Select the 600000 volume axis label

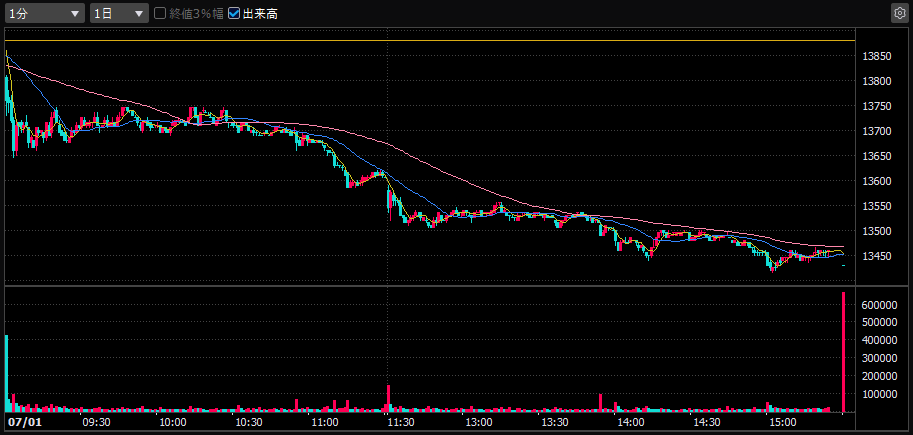(x=880, y=305)
